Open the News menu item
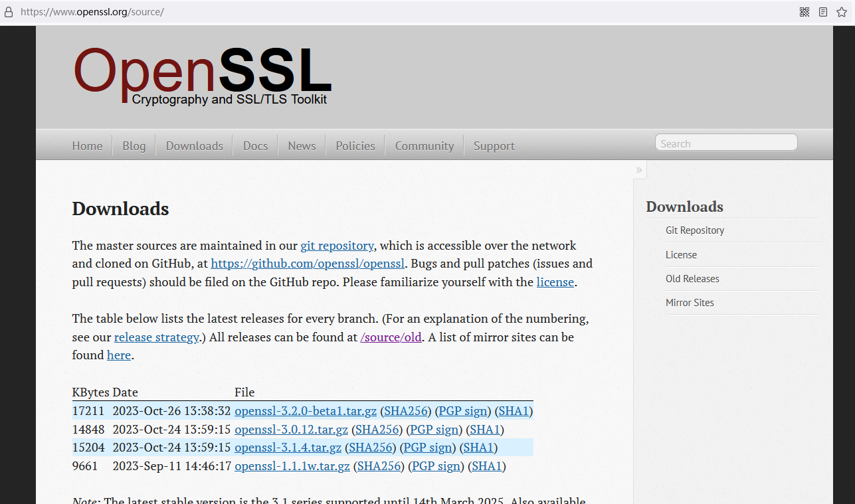This screenshot has height=504, width=855. [x=302, y=146]
